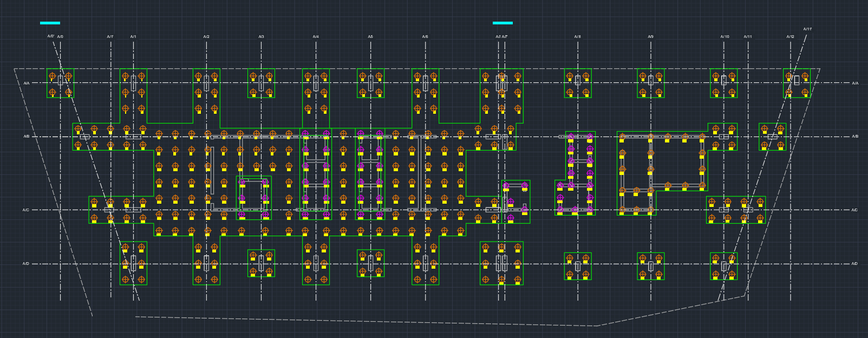This screenshot has height=338, width=868.
Task: Pick the A/5 column axis label
Action: (x=370, y=37)
